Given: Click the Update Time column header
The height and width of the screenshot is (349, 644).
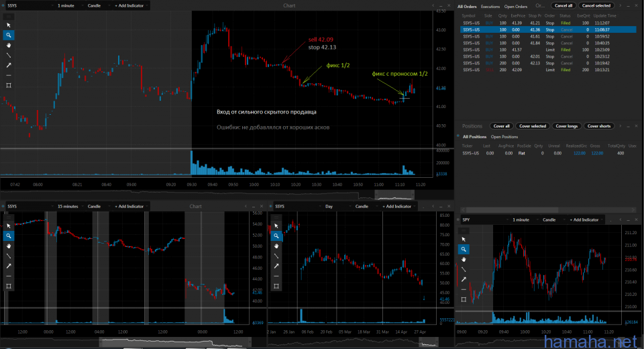Looking at the screenshot, I should pos(605,15).
